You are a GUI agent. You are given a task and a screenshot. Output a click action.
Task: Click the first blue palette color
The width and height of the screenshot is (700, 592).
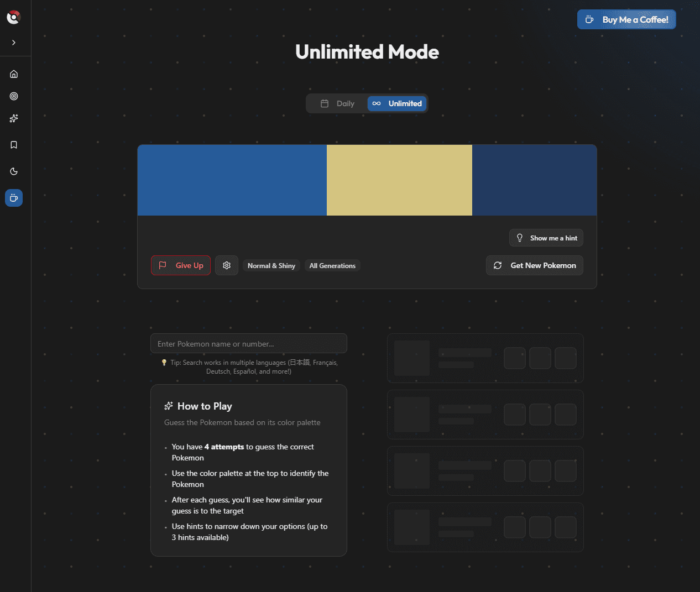tap(232, 180)
